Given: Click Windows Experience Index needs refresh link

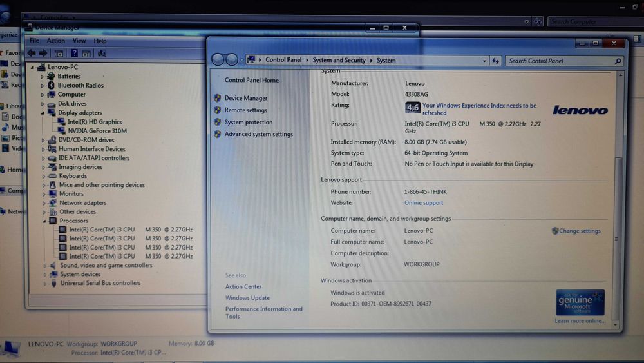Looking at the screenshot, I should tap(479, 109).
